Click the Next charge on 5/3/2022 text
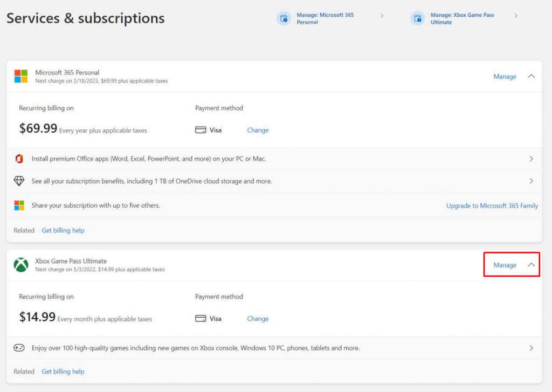The height and width of the screenshot is (392, 552). tap(100, 269)
